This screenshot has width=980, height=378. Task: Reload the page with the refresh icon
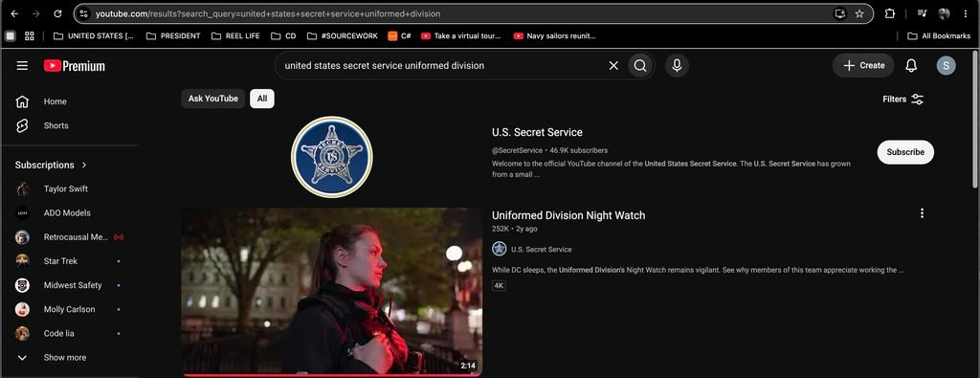pyautogui.click(x=57, y=13)
